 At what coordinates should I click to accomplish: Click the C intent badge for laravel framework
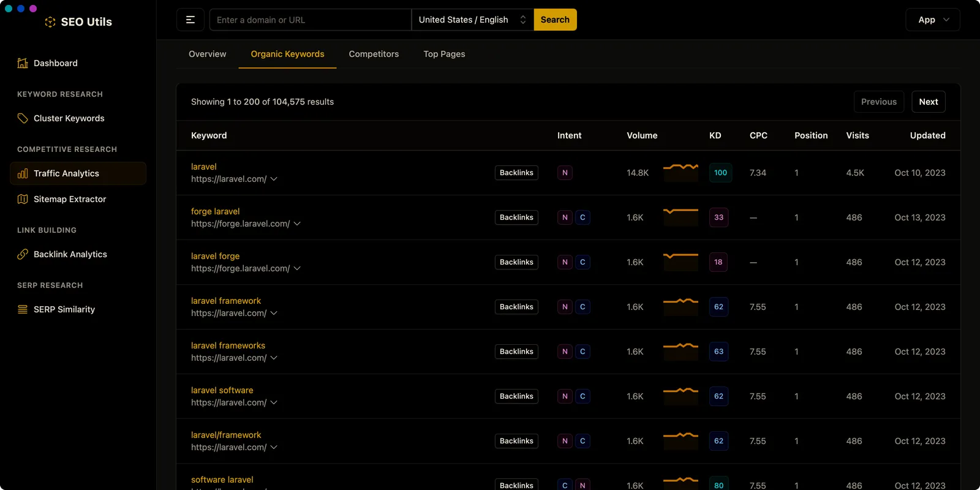click(582, 307)
